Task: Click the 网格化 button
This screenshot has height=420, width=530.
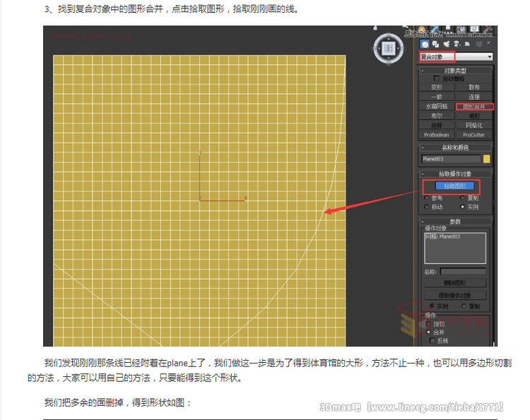Action: click(x=474, y=125)
